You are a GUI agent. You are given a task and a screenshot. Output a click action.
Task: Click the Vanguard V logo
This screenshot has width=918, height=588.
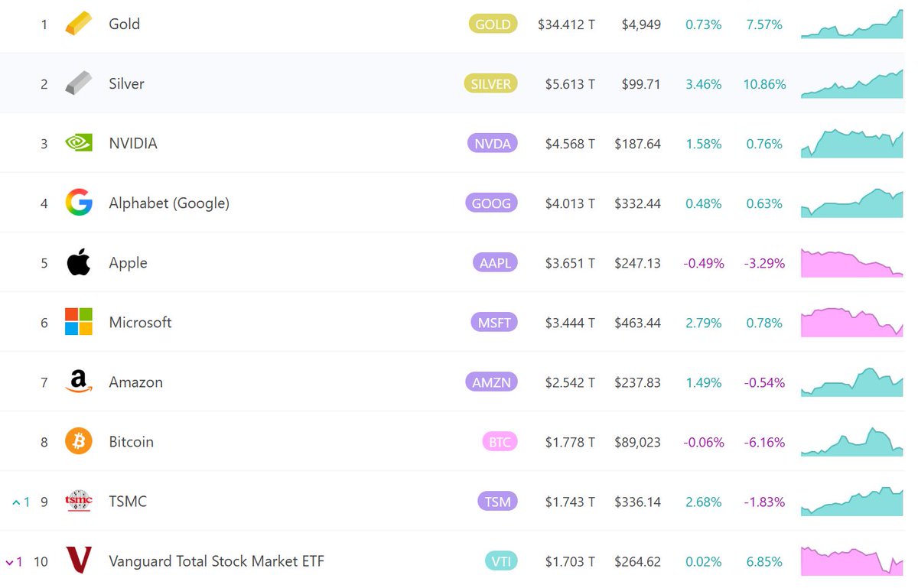(78, 560)
